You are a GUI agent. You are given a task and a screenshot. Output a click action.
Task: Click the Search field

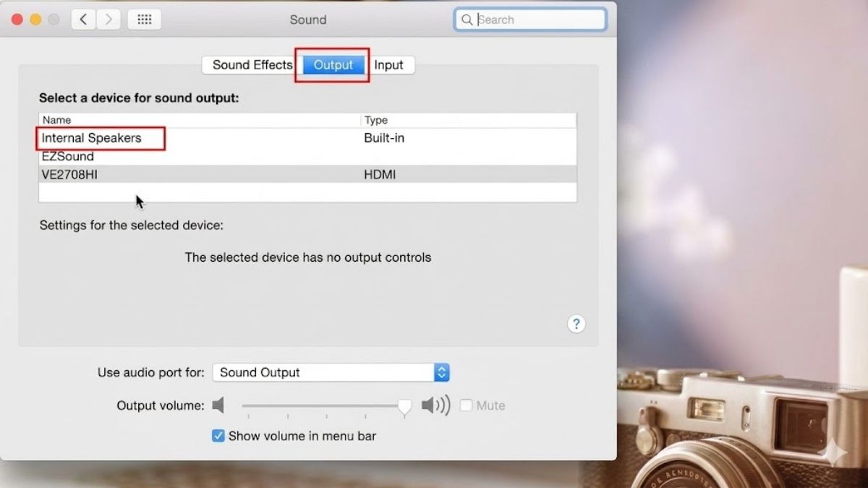point(530,20)
